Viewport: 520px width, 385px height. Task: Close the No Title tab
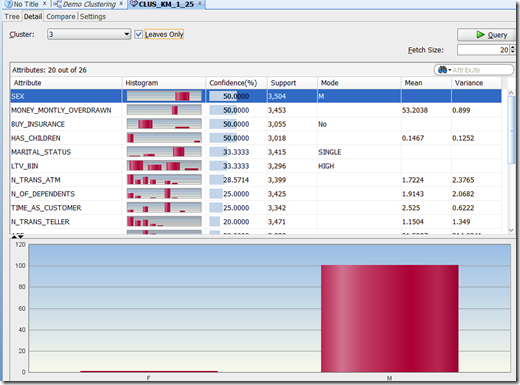(x=44, y=4)
